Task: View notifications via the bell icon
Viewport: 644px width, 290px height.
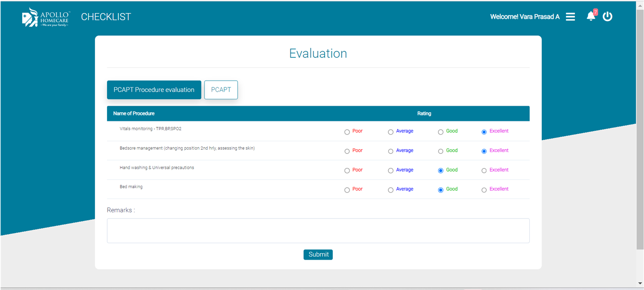Action: click(590, 16)
